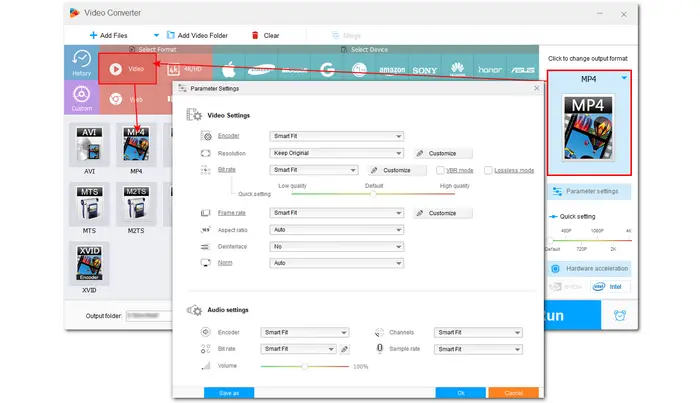Choose the Amazon device brand
Viewport: 700px width, 403px height.
tap(392, 70)
